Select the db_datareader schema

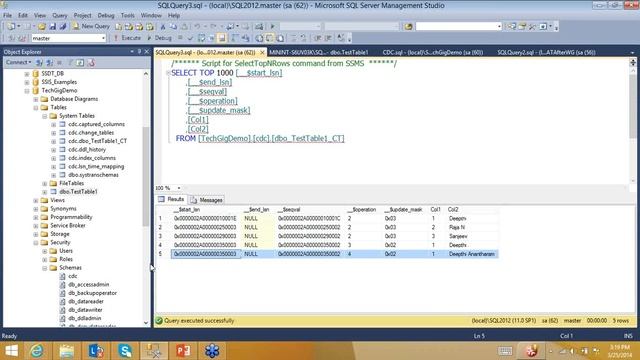86,302
